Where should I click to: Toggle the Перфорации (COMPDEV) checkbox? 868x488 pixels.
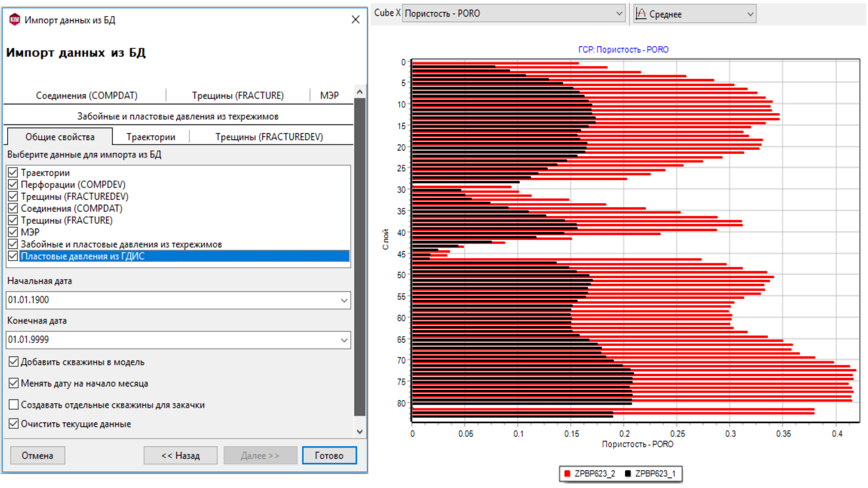(13, 184)
